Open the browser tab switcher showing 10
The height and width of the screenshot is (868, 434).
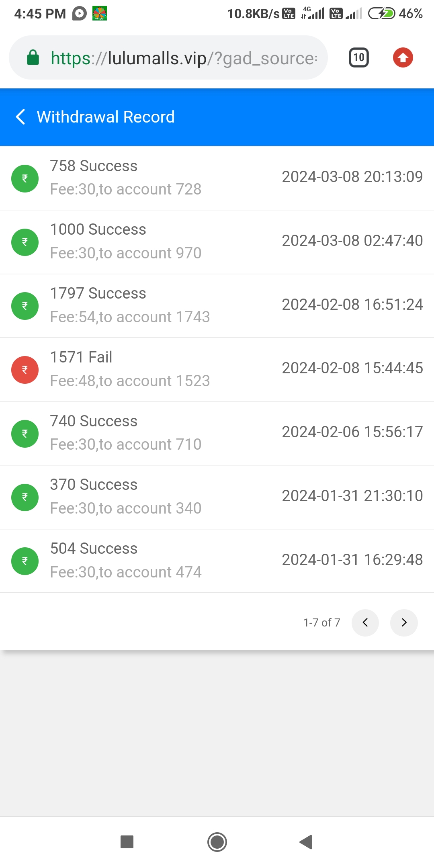[358, 57]
